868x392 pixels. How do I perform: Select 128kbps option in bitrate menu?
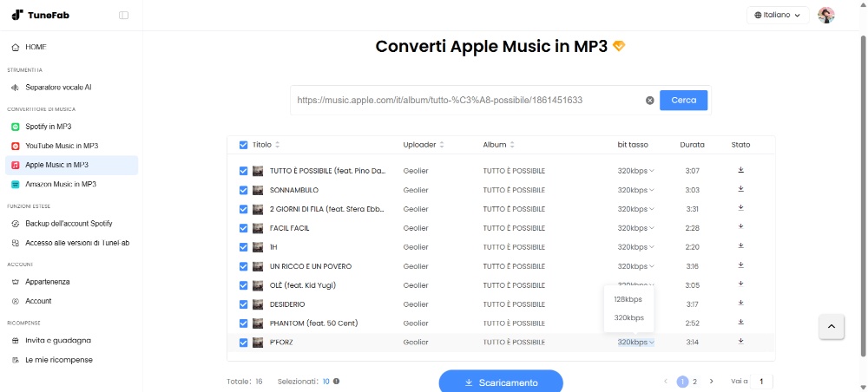point(628,299)
